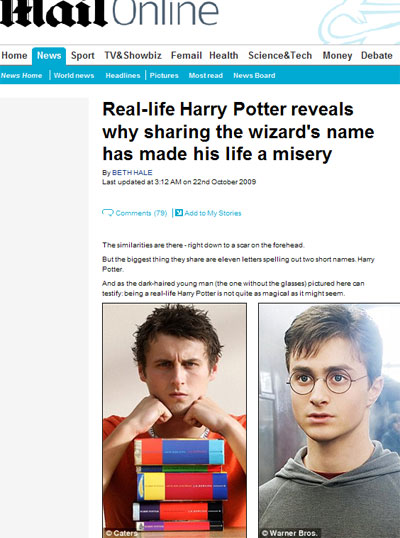Image resolution: width=400 pixels, height=538 pixels.
Task: Open World news submenu item
Action: [x=74, y=75]
